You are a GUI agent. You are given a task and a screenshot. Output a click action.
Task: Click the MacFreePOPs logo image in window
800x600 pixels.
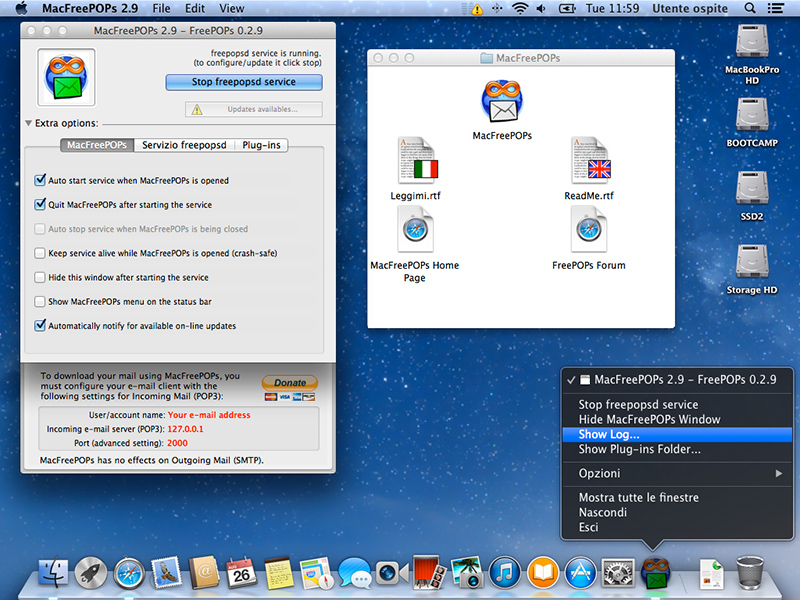[66, 78]
